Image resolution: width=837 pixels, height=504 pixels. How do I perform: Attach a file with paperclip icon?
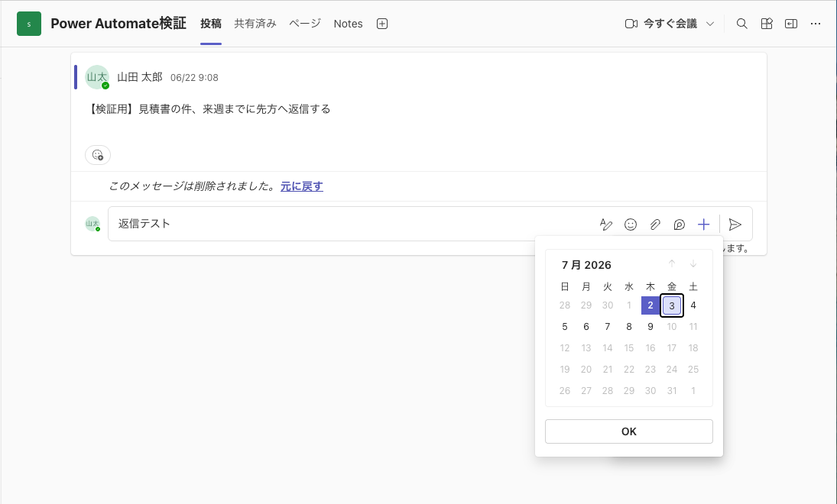(655, 225)
